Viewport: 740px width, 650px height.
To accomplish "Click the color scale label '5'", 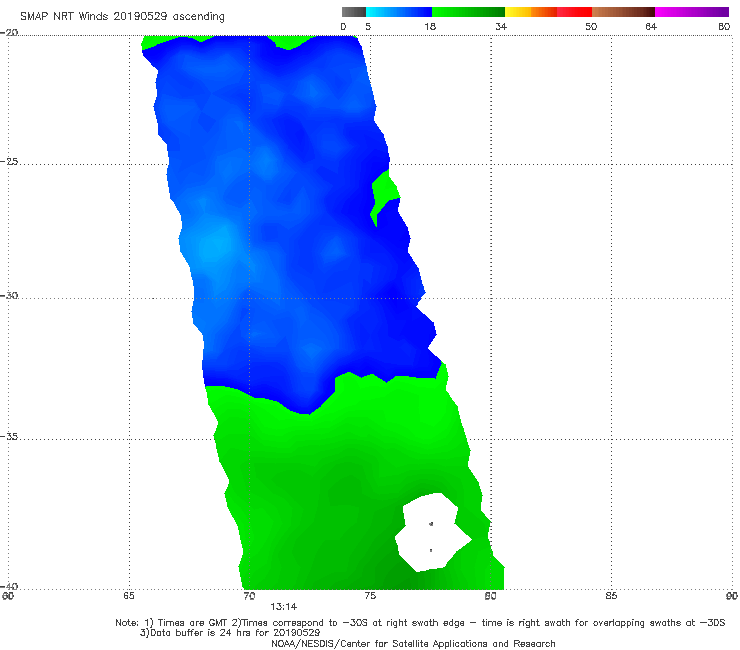I will click(368, 27).
